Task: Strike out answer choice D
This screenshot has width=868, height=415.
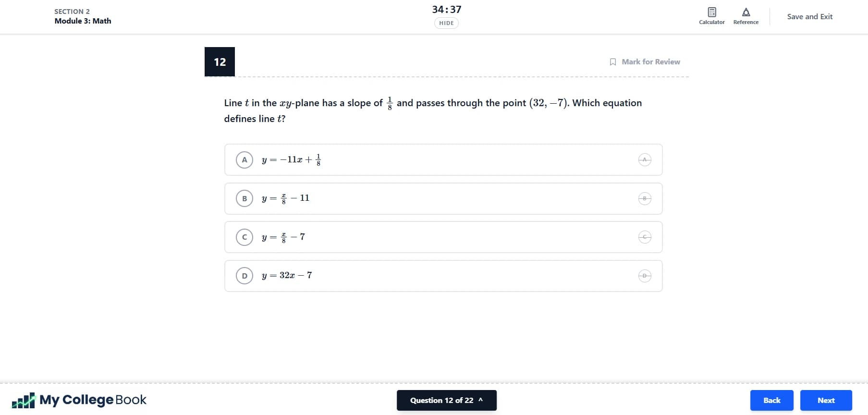Action: [644, 276]
